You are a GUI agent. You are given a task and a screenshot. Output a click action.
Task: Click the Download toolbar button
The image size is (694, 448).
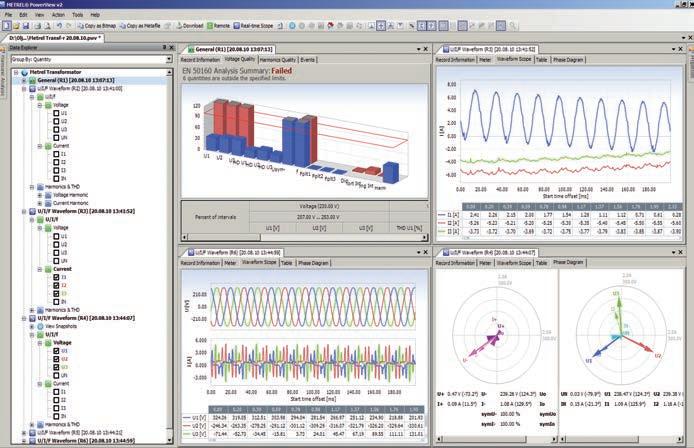click(190, 26)
